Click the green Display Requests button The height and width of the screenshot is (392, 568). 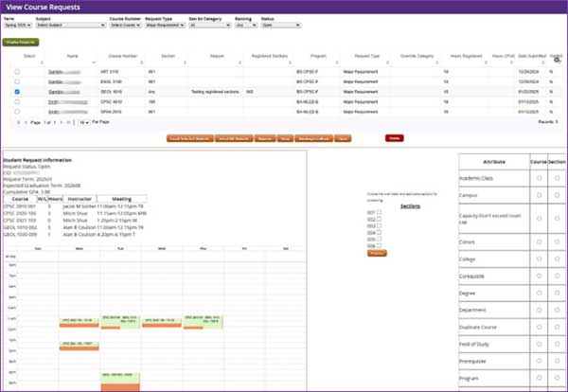[x=21, y=42]
